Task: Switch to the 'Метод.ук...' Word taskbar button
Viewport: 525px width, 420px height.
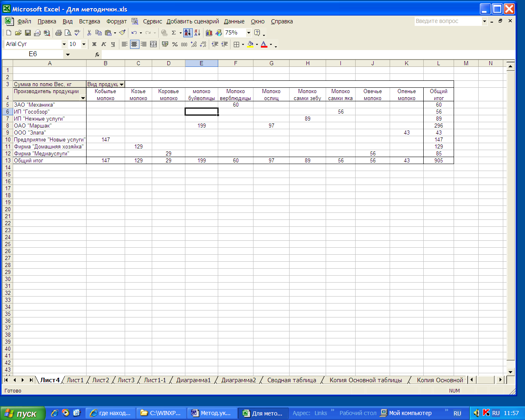Action: 212,413
